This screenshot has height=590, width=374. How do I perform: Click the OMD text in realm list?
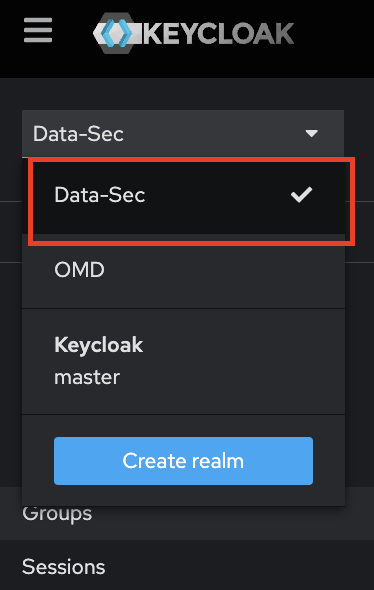[79, 270]
